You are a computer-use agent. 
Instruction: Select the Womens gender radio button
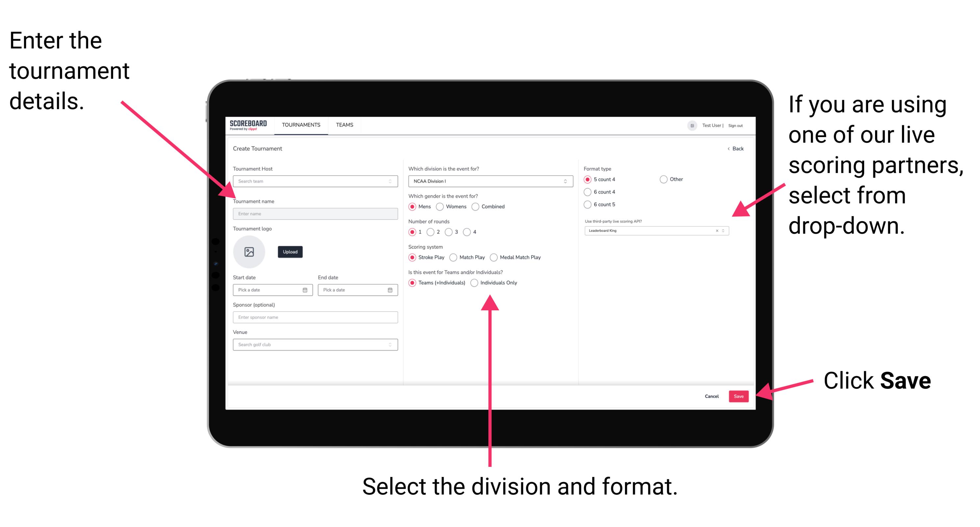coord(441,206)
